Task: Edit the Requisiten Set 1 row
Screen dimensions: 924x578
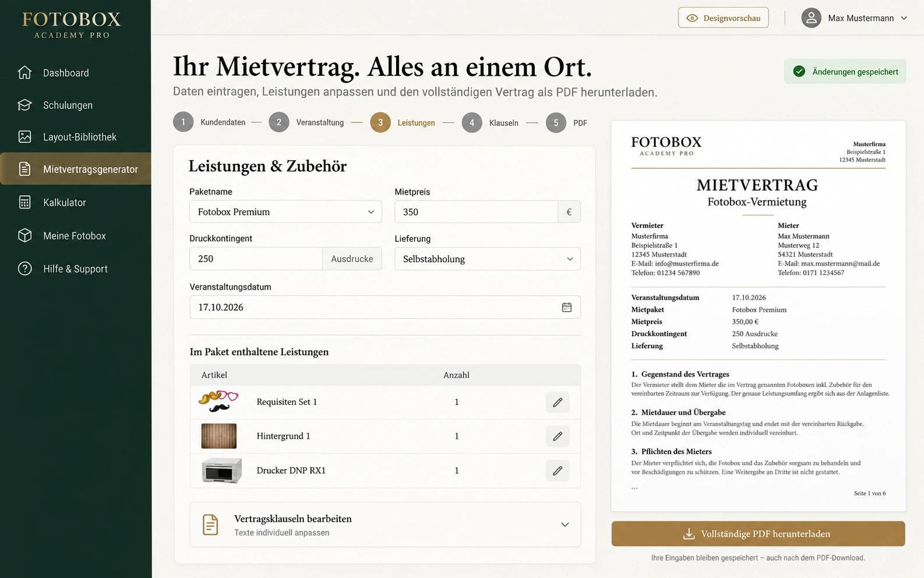Action: point(558,402)
